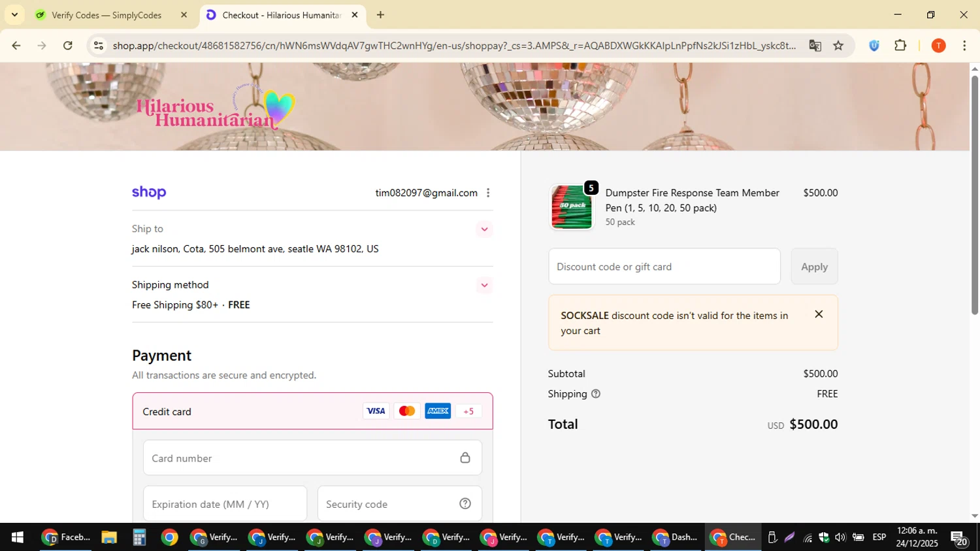The image size is (980, 551).
Task: Dismiss the SOCKSALE invalid code message
Action: tap(819, 314)
